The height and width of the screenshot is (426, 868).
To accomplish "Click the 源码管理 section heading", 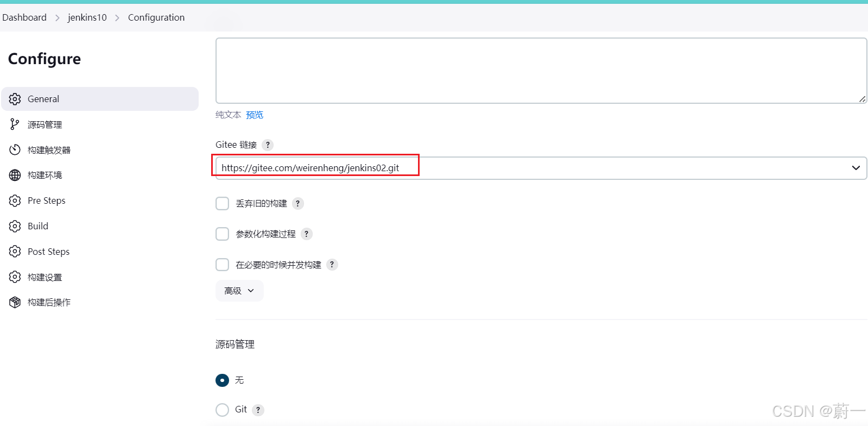I will click(x=235, y=344).
